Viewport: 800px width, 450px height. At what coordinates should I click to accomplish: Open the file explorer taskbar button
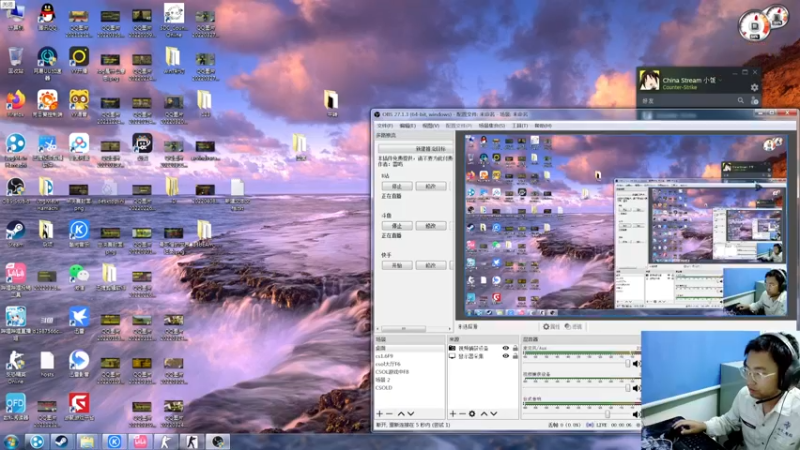[x=87, y=442]
